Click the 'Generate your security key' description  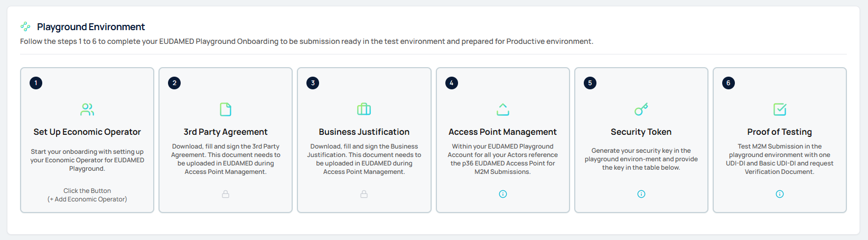coord(641,159)
